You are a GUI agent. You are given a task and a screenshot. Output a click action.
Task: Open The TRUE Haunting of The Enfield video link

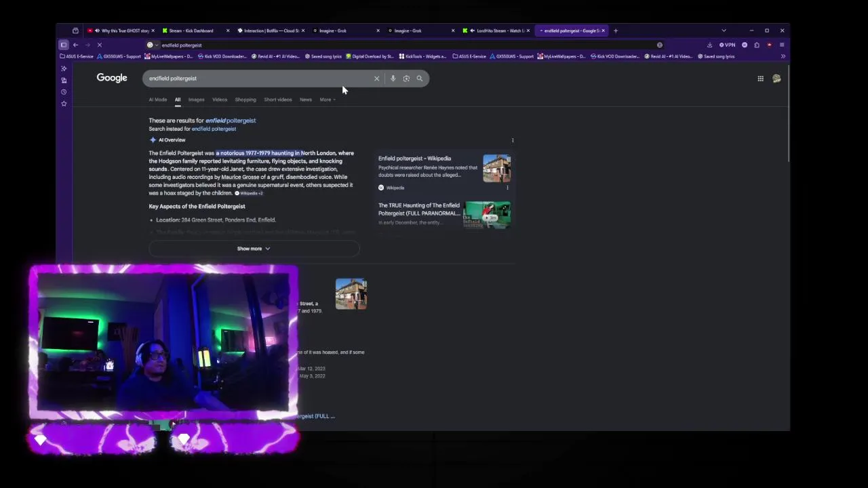[x=419, y=209]
